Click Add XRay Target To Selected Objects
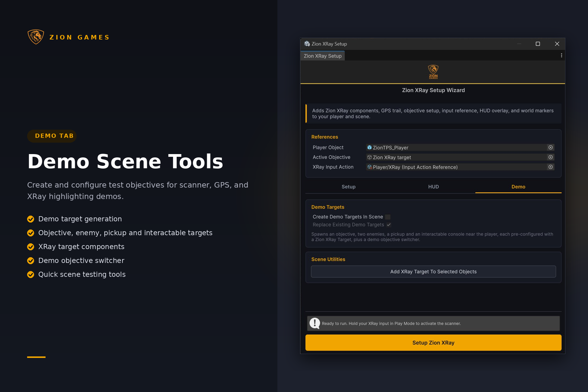 (433, 271)
